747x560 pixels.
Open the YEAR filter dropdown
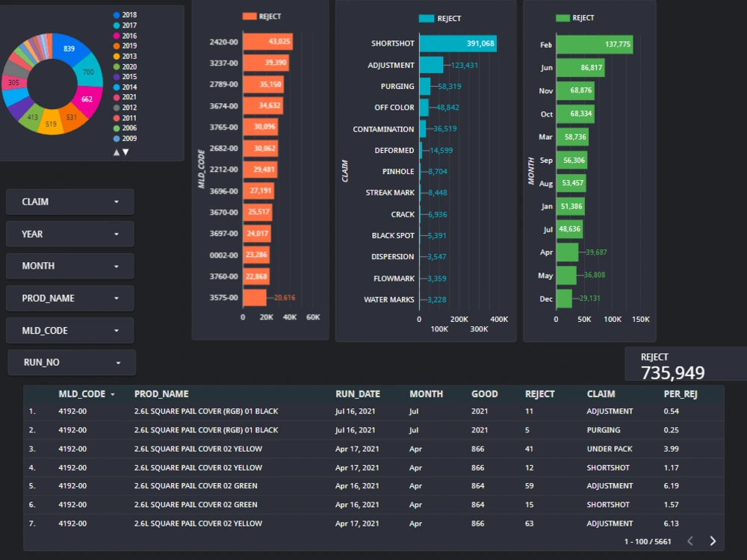[x=69, y=234]
